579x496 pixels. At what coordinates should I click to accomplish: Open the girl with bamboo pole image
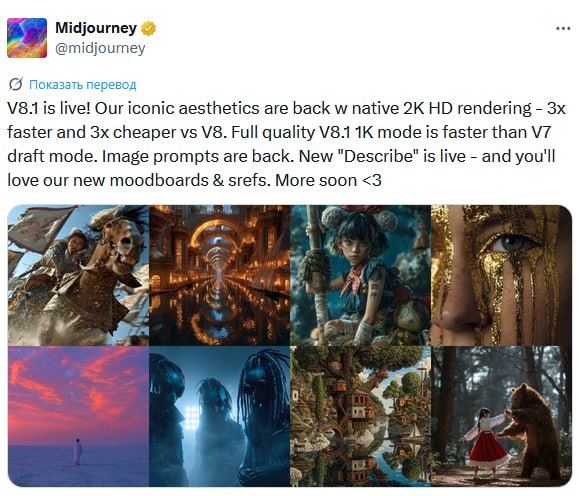tap(360, 275)
